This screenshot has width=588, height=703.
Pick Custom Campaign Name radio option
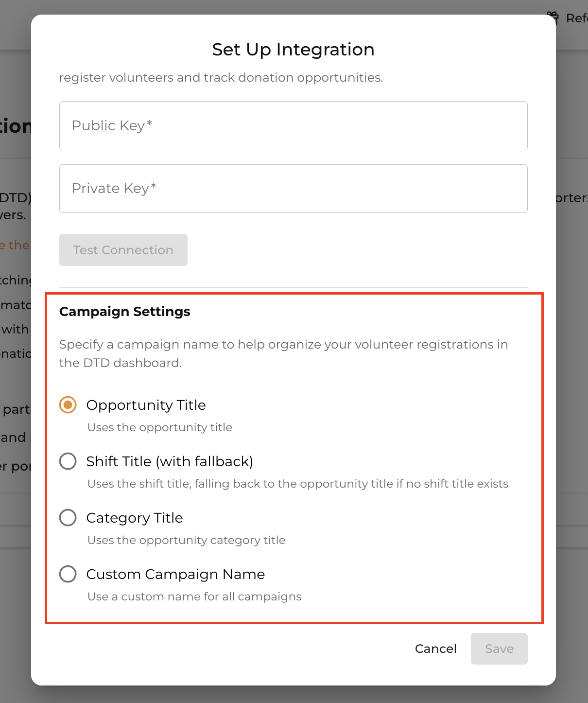coord(68,574)
